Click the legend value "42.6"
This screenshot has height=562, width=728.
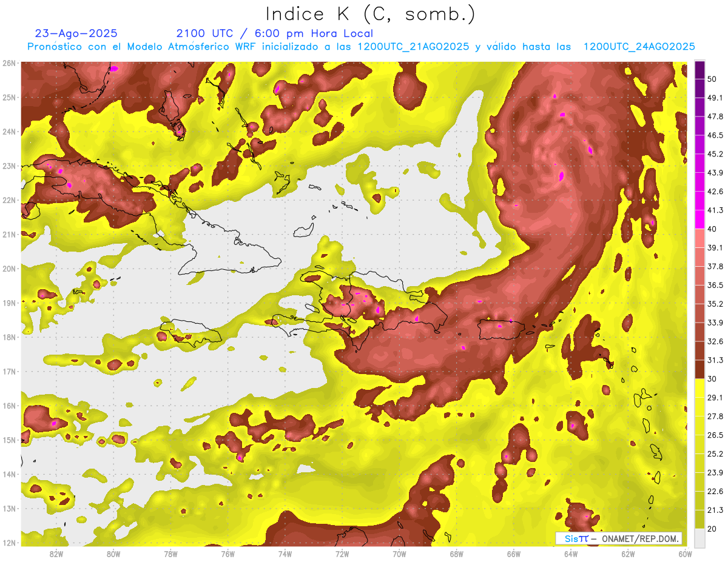(x=715, y=192)
